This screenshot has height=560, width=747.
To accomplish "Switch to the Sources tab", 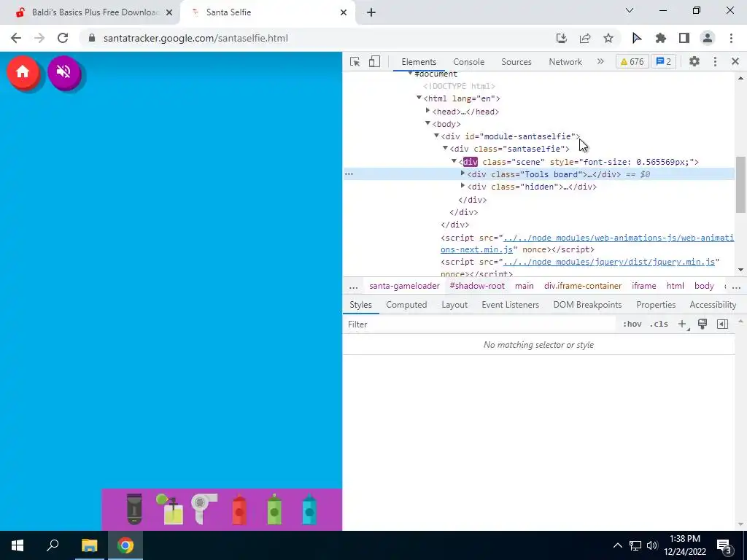I will click(516, 61).
